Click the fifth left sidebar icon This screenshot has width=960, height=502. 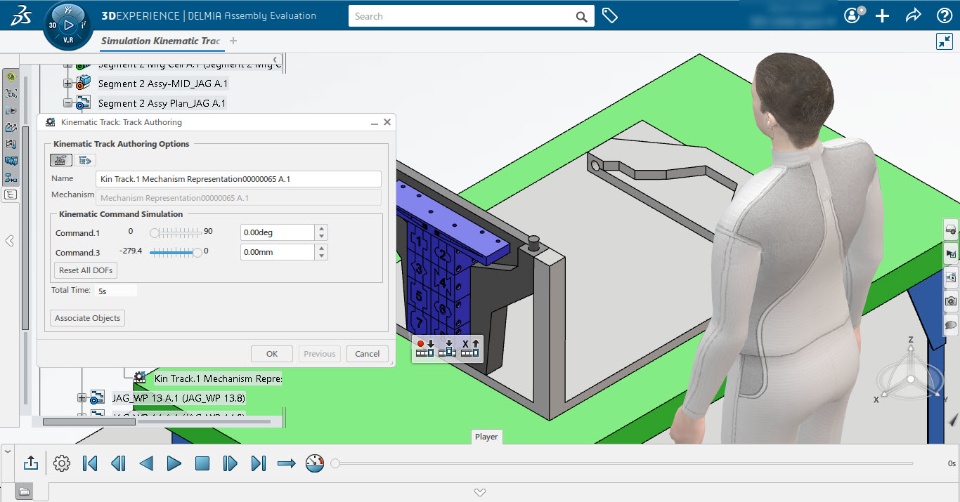(11, 144)
